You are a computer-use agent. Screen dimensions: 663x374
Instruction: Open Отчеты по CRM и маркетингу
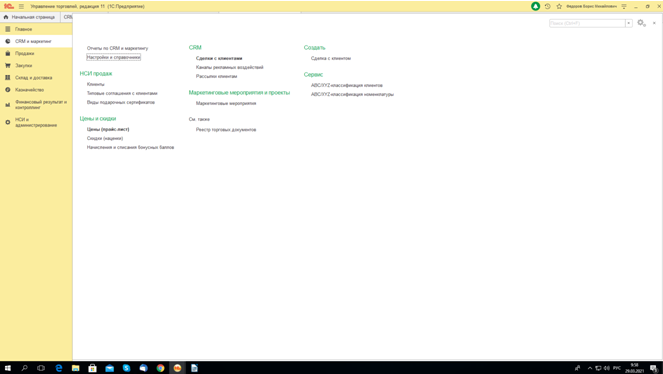click(x=118, y=48)
